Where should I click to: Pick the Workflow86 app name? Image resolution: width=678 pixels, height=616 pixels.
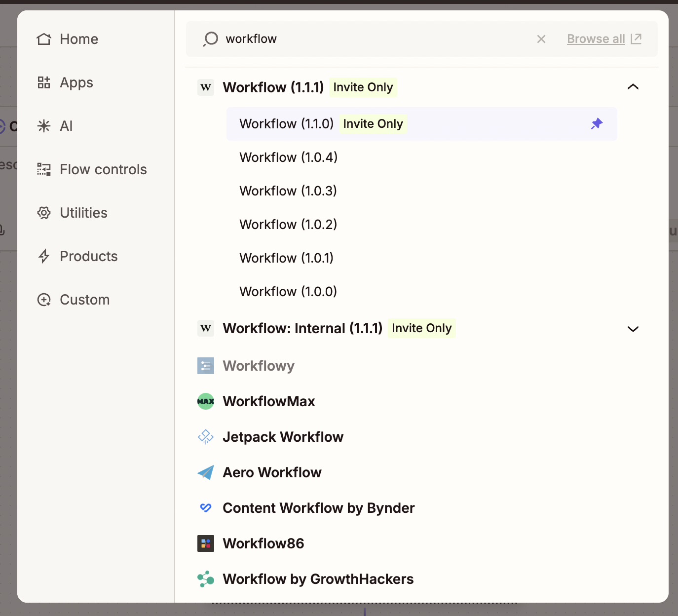[x=264, y=543]
